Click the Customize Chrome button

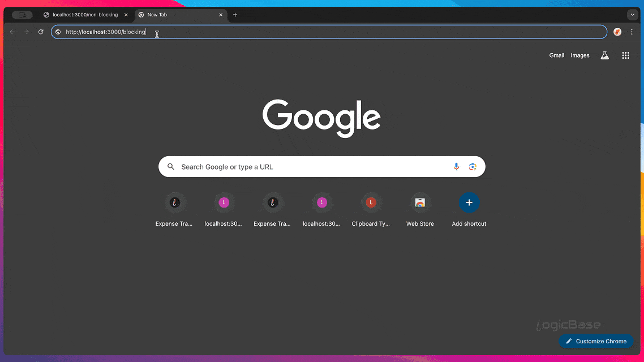pyautogui.click(x=596, y=341)
